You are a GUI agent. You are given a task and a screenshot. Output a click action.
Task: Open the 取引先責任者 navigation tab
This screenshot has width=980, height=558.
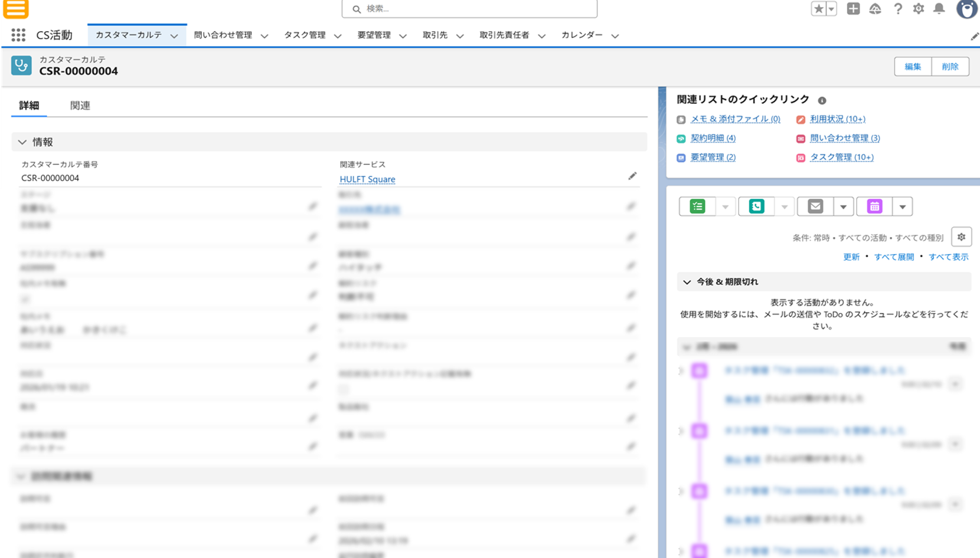(x=504, y=35)
